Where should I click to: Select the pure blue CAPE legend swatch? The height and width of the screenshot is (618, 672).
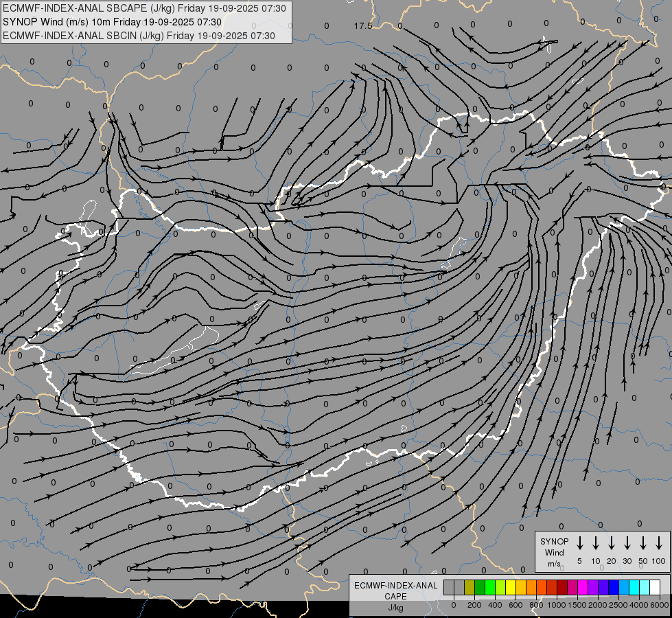[614, 587]
